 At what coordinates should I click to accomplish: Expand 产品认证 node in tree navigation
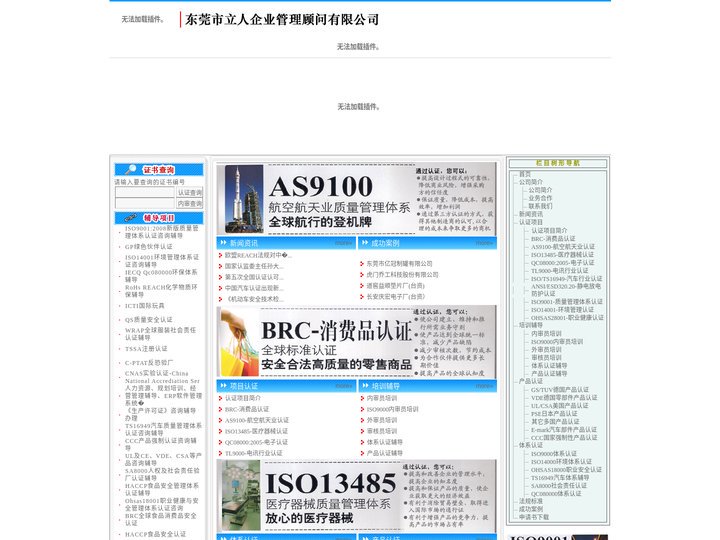pyautogui.click(x=531, y=381)
